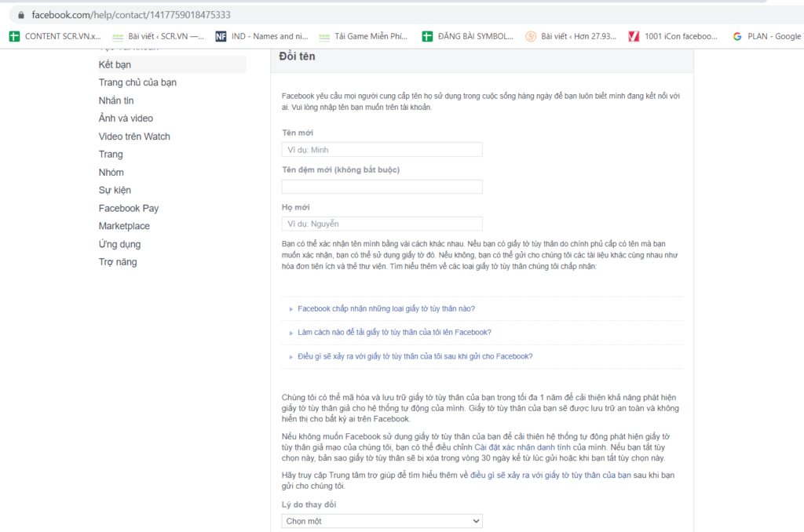Image resolution: width=804 pixels, height=532 pixels.
Task: Click the Tên đệm mới (không bắt buộc) label
Action: [x=341, y=169]
